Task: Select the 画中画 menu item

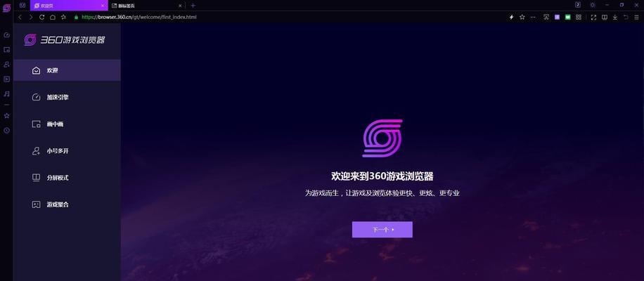Action: [x=67, y=124]
